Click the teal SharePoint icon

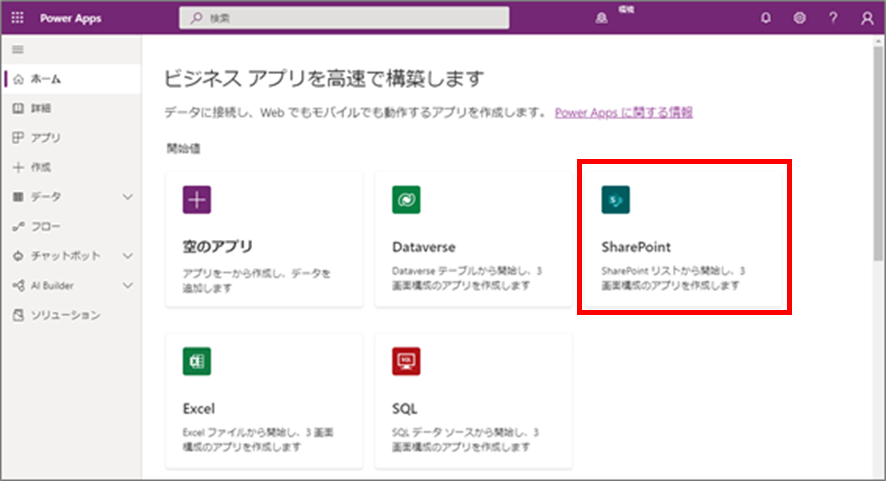(616, 200)
